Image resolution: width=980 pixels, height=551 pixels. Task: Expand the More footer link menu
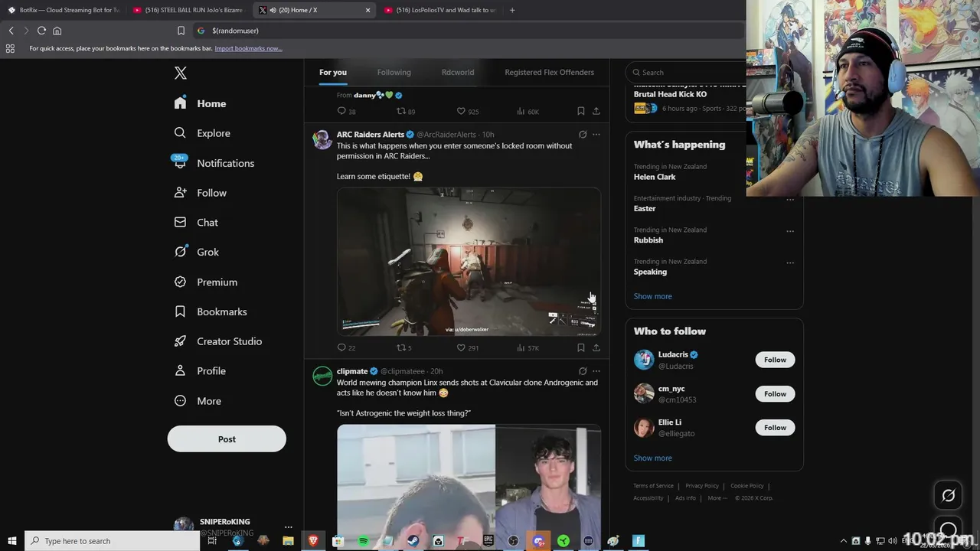point(717,498)
